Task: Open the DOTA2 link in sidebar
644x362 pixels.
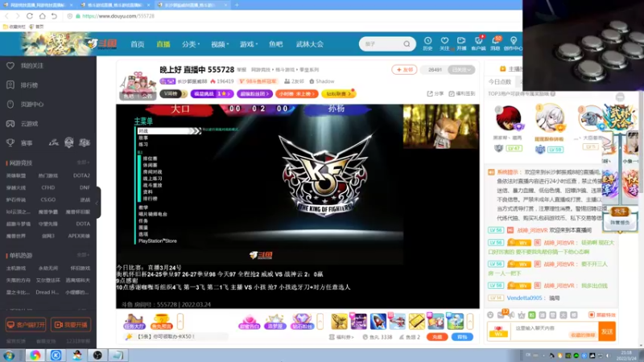Action: (x=81, y=175)
